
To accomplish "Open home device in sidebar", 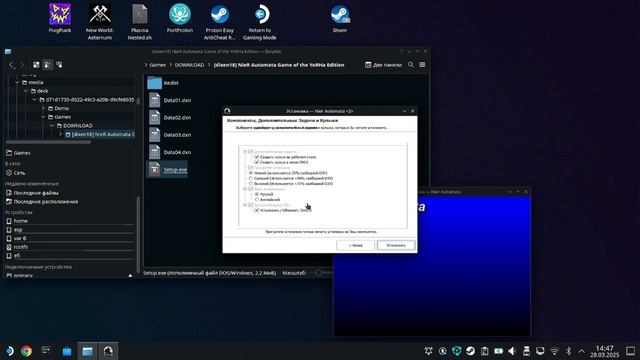I will [x=69, y=221].
